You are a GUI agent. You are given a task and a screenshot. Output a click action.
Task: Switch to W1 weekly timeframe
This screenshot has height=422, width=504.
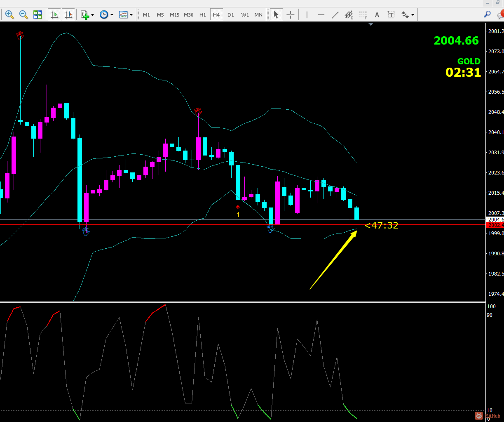tap(245, 15)
